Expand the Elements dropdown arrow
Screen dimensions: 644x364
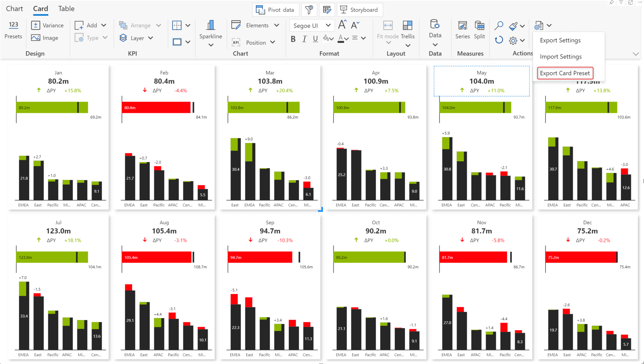coord(277,25)
